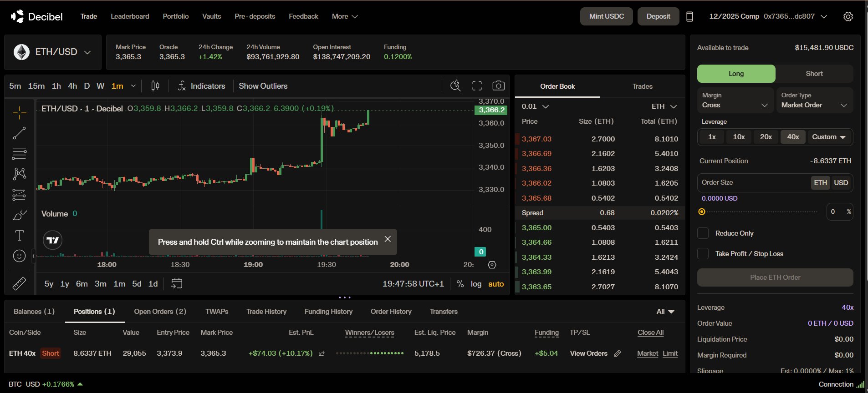
Task: Select the forecasting position tool
Action: tap(19, 195)
